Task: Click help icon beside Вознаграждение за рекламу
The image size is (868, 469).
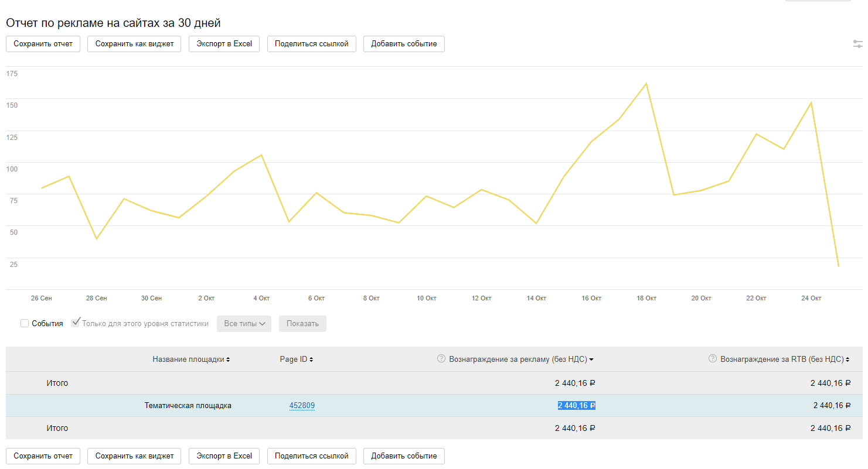Action: 441,359
